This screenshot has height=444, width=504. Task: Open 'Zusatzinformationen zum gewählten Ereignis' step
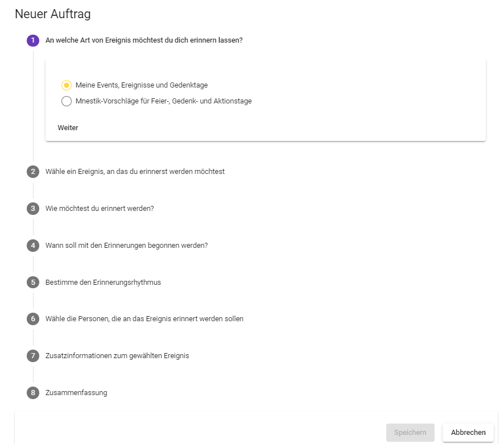click(117, 356)
